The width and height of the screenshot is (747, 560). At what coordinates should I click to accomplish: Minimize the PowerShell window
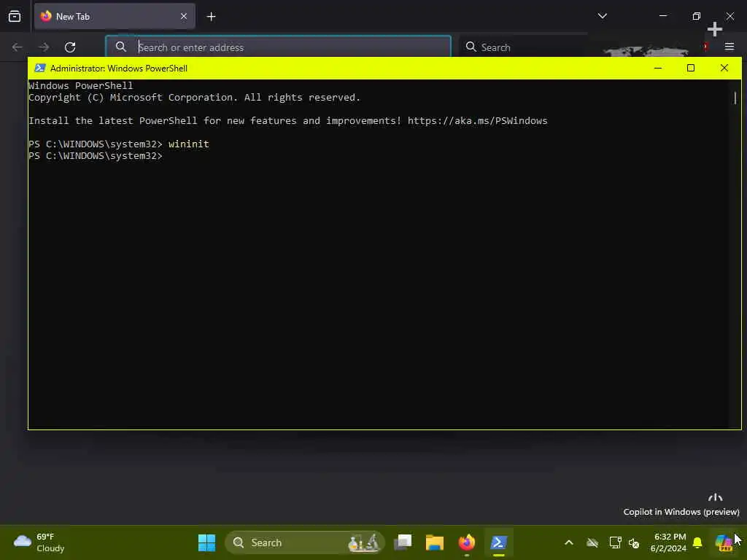658,68
